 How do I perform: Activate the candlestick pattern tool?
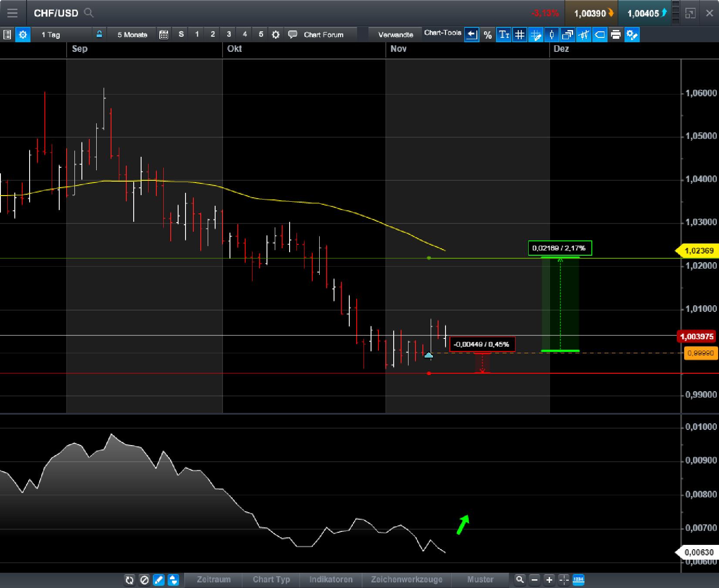584,35
